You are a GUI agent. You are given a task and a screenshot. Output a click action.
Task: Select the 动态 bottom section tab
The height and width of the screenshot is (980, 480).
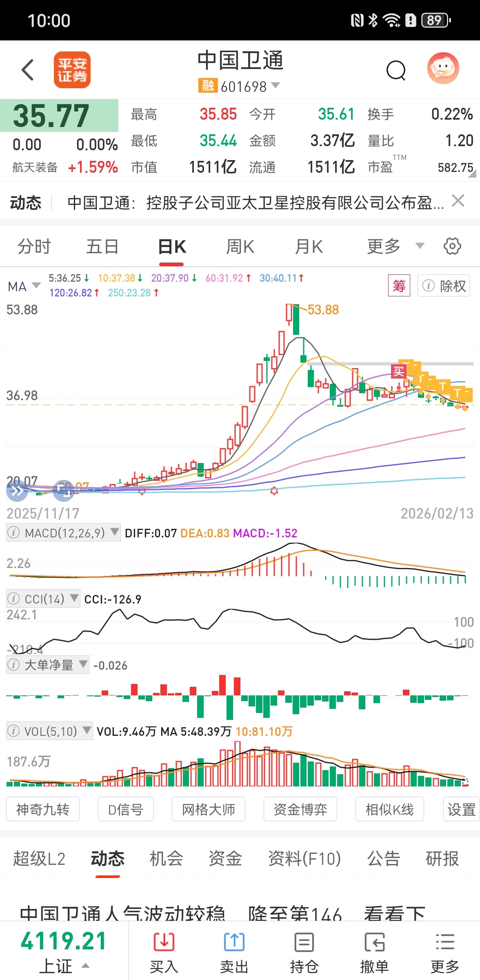click(108, 858)
